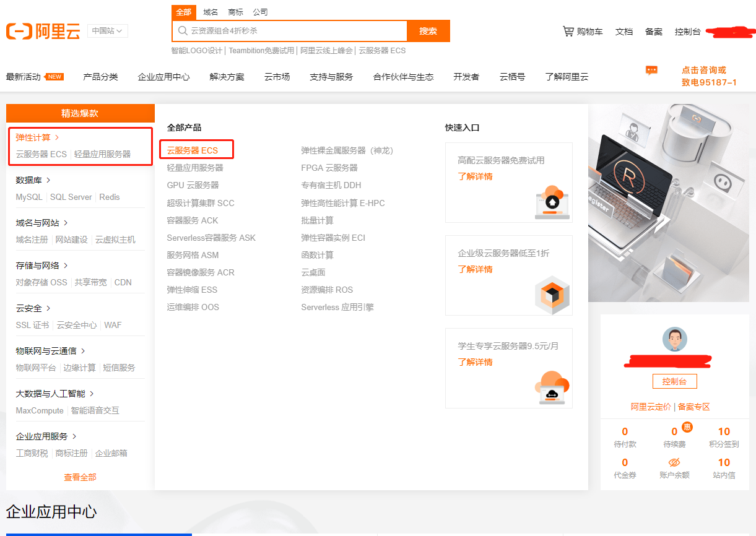The image size is (756, 536).
Task: Click the 积分签到 counter
Action: 724,437
